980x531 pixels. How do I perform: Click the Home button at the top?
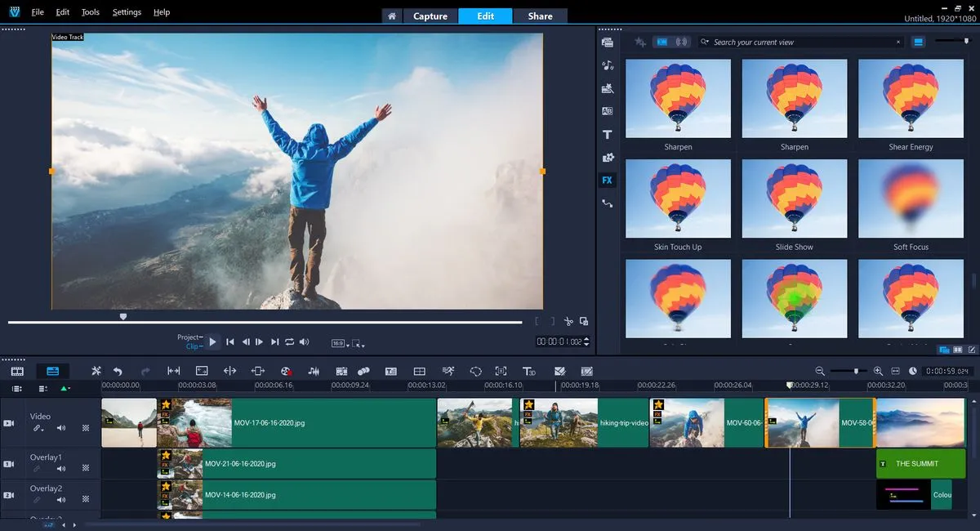tap(391, 16)
